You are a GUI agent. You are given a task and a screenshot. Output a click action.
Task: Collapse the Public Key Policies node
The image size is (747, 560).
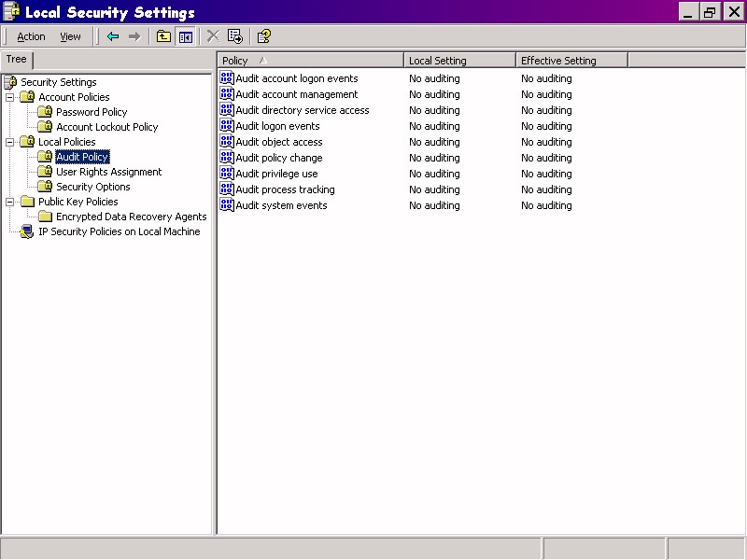[9, 202]
